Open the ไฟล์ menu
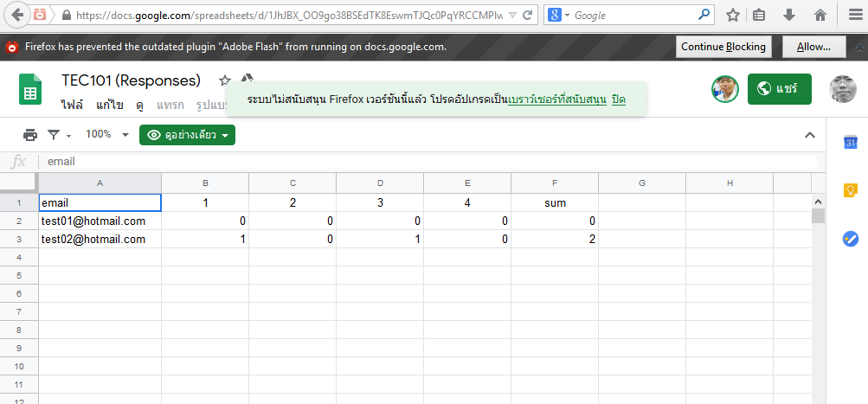The width and height of the screenshot is (868, 404). tap(72, 105)
